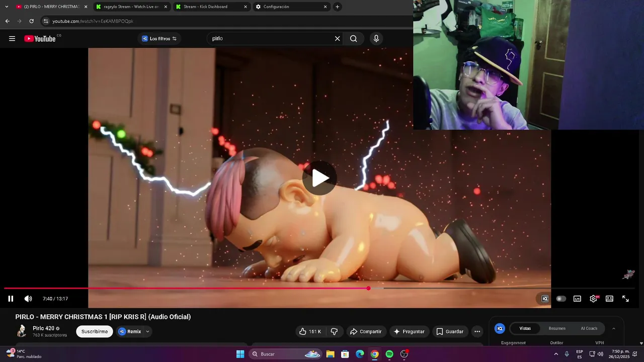Switch to the Stream - Kick Dashboard tab
The height and width of the screenshot is (362, 644).
(211, 7)
